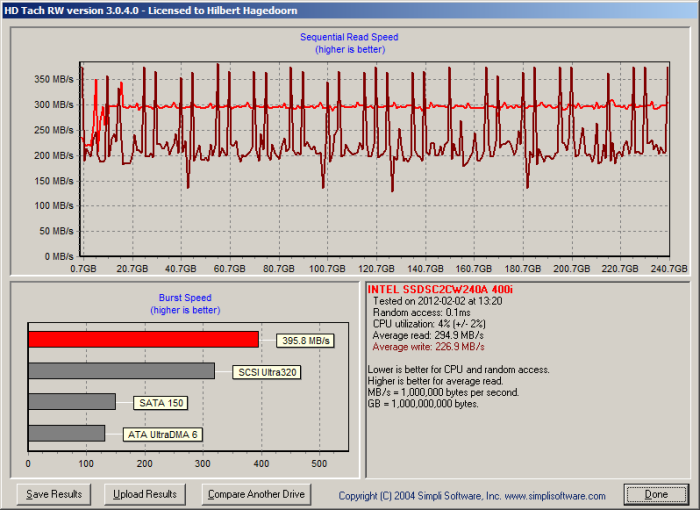700x510 pixels.
Task: Click the Average read 294.9 MB/s line
Action: [428, 336]
